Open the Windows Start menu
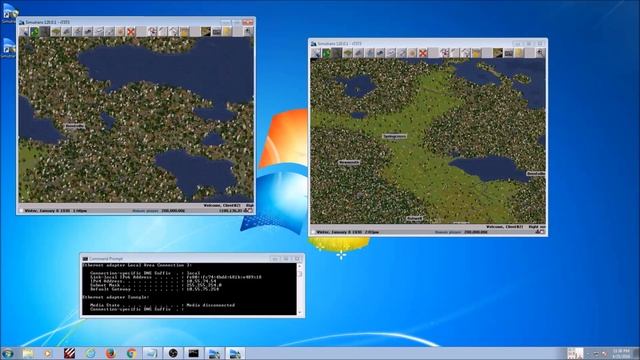This screenshot has height=360, width=640. (7, 353)
